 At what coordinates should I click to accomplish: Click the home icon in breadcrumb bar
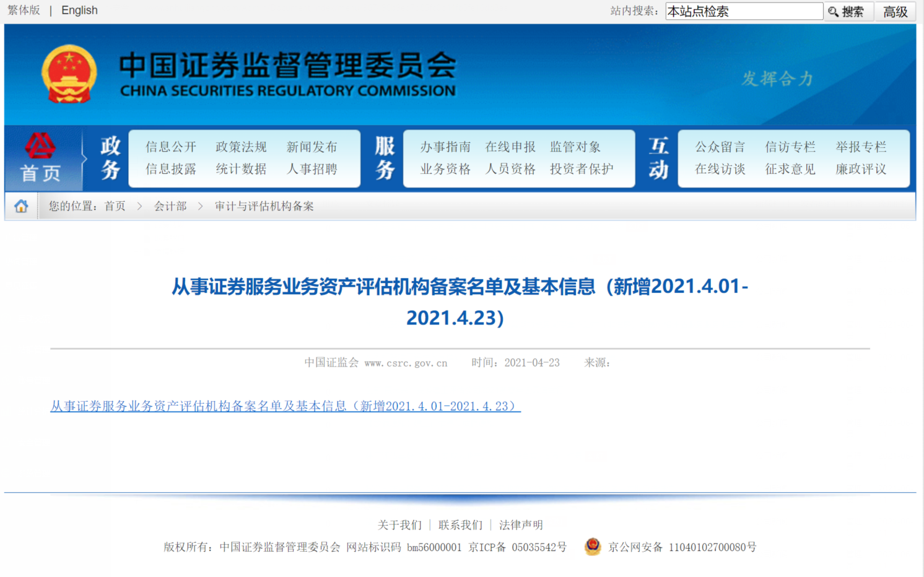coord(21,206)
